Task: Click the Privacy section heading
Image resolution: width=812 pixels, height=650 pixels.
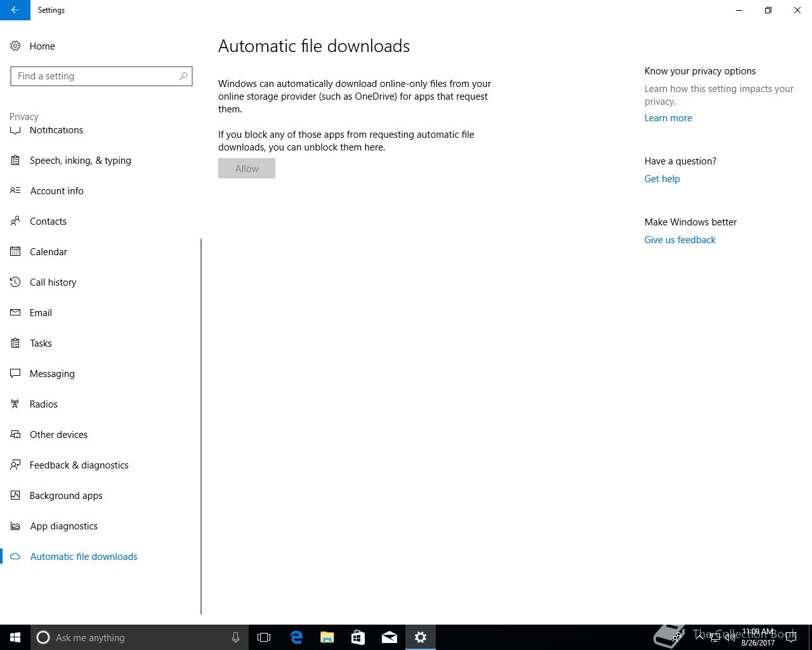Action: pyautogui.click(x=24, y=117)
